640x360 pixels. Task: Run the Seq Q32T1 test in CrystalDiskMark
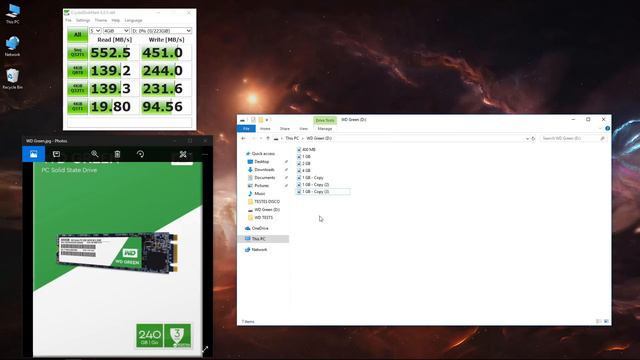[x=77, y=53]
